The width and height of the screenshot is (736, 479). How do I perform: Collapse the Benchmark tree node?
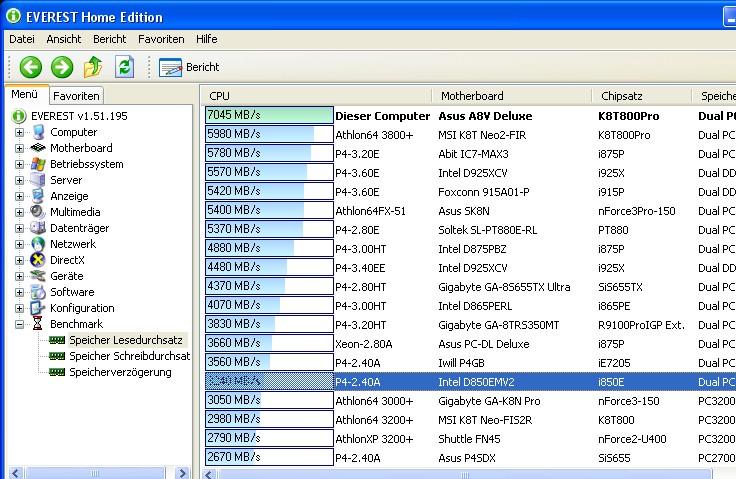tap(19, 324)
